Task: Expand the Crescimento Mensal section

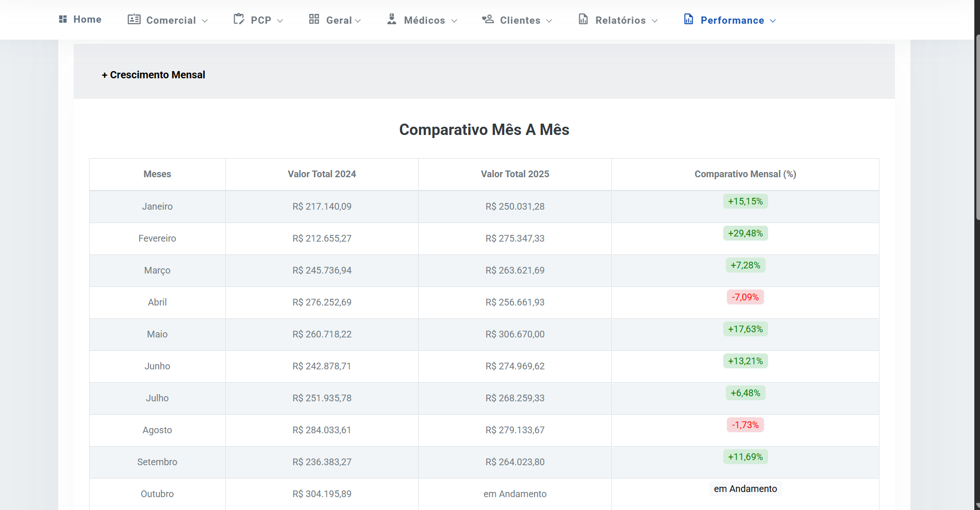Action: coord(154,75)
